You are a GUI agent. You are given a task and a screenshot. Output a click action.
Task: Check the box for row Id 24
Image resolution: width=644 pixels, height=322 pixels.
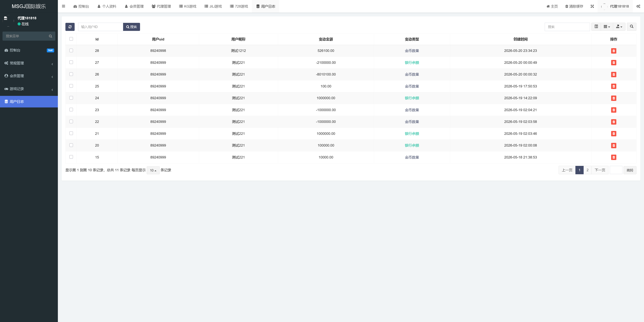click(x=71, y=98)
